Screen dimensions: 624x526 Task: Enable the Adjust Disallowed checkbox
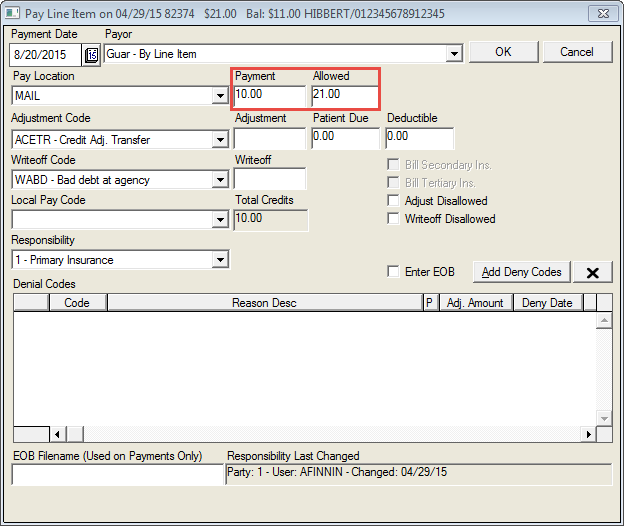[x=394, y=201]
